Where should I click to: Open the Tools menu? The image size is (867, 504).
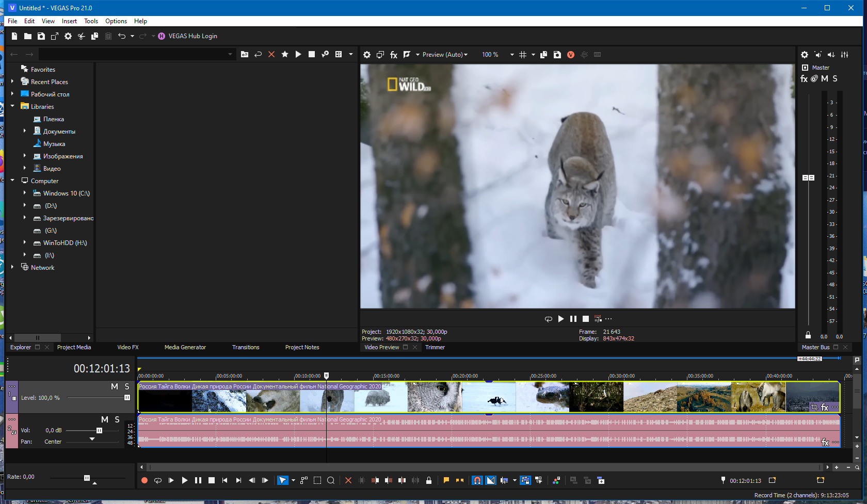click(x=91, y=21)
